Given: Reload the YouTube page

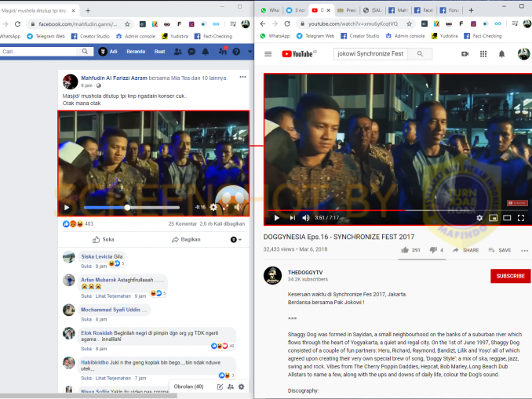Looking at the screenshot, I should pyautogui.click(x=287, y=24).
